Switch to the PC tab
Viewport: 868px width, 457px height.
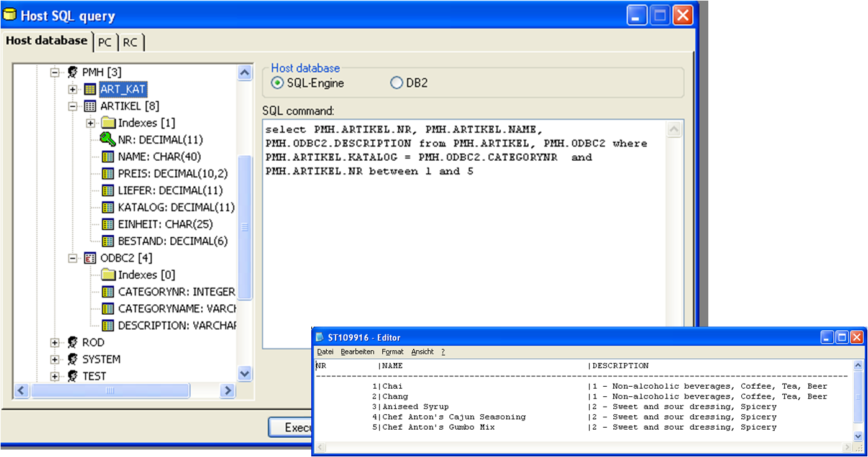[105, 42]
